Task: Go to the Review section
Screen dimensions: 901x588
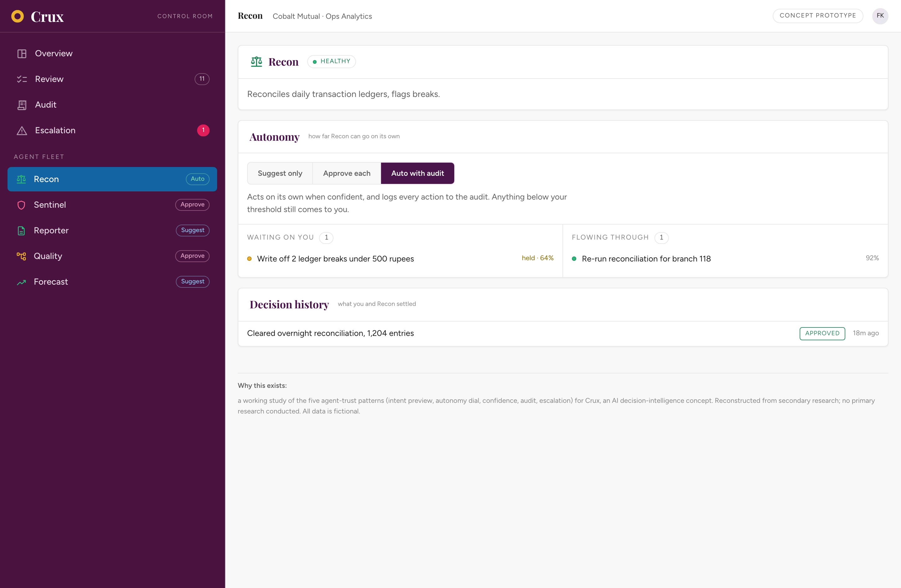Action: coord(112,79)
